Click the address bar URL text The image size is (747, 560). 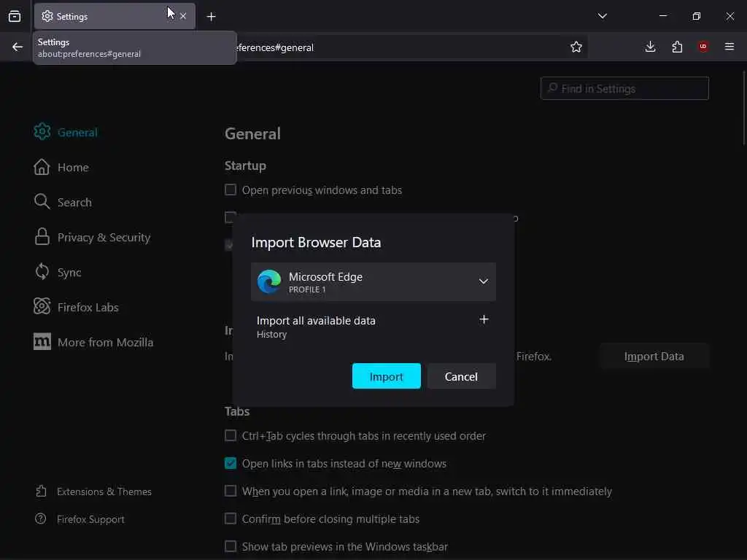275,47
